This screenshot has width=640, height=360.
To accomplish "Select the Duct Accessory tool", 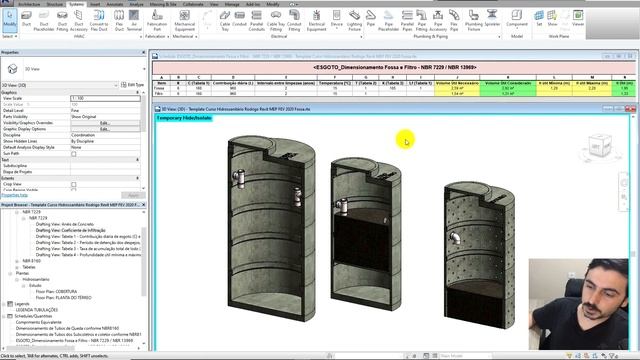I will coord(79,20).
